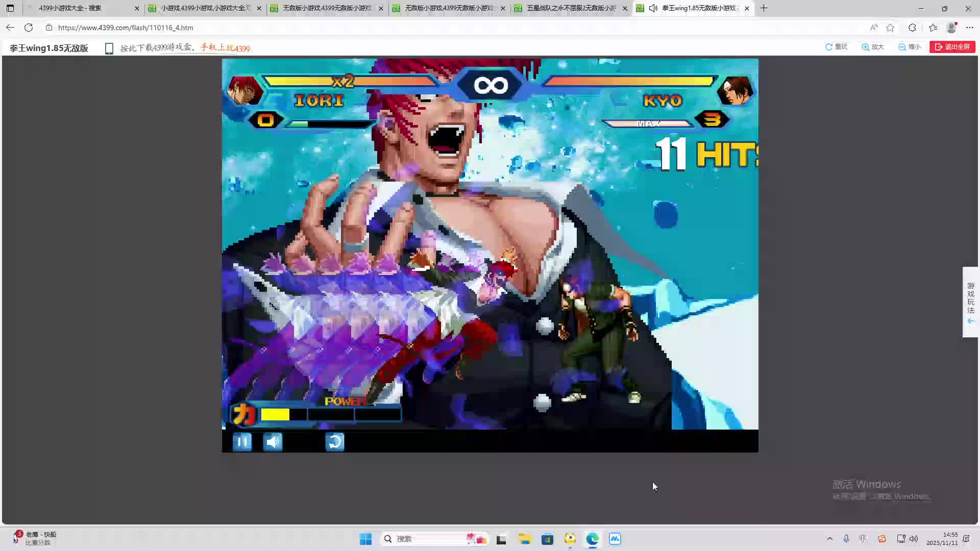
Task: Pause the game with pause button
Action: (x=242, y=442)
